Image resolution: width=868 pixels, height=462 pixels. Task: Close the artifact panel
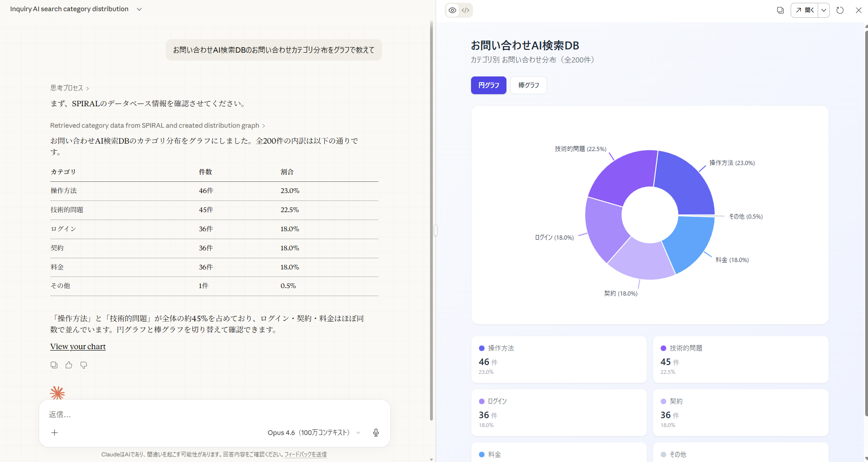tap(859, 10)
